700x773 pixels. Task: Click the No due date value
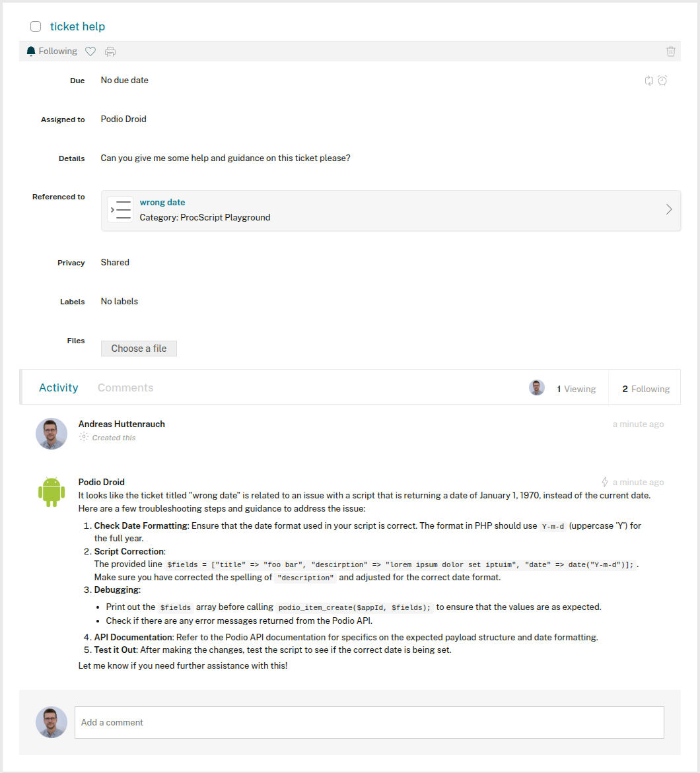[125, 80]
